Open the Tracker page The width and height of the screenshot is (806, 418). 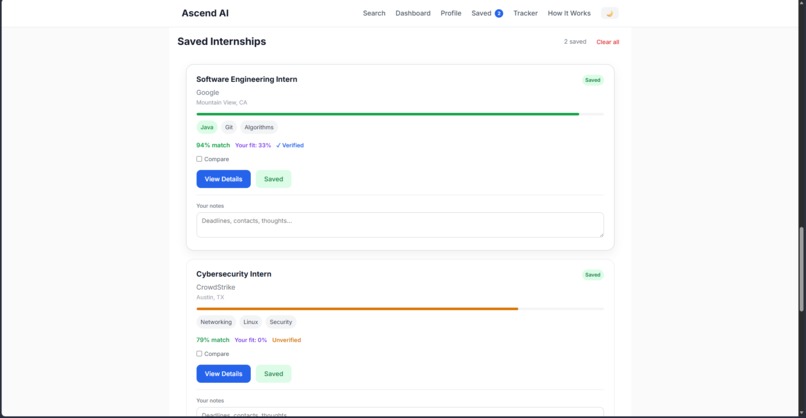click(x=525, y=13)
